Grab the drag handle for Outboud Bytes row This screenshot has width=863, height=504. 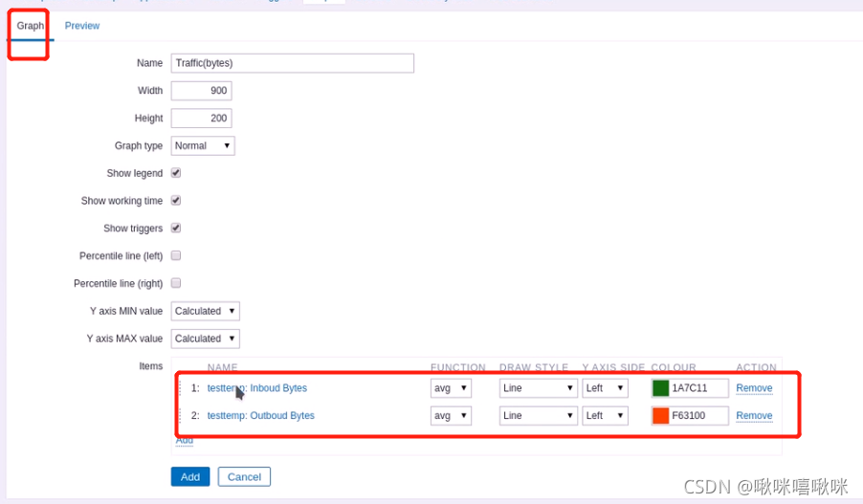tap(180, 415)
